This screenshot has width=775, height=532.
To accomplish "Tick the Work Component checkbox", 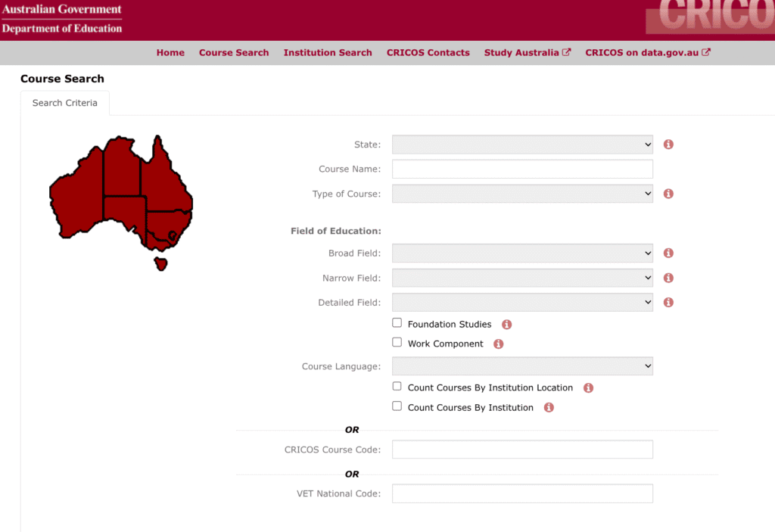I will (x=397, y=342).
